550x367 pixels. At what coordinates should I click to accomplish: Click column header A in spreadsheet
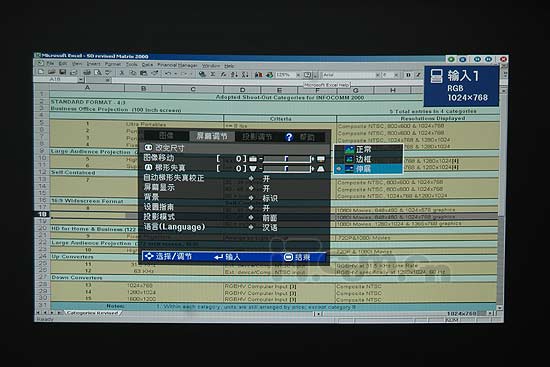[x=87, y=87]
